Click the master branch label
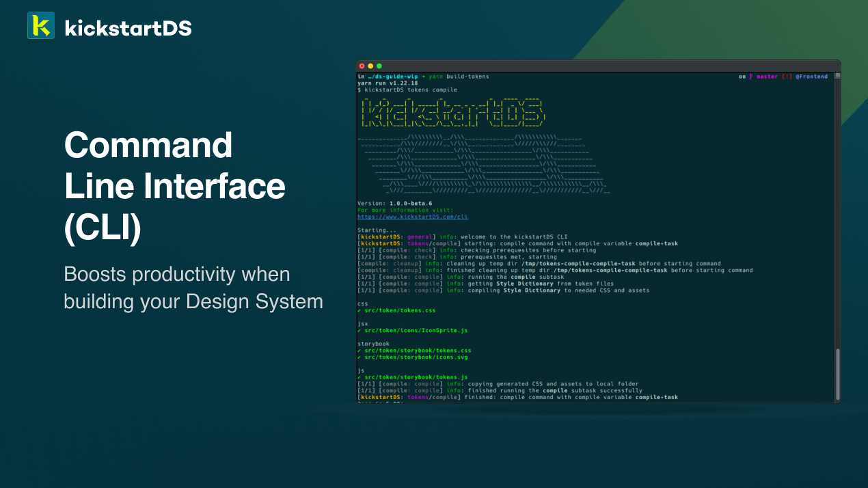Screen dimensions: 868x488 [x=767, y=77]
